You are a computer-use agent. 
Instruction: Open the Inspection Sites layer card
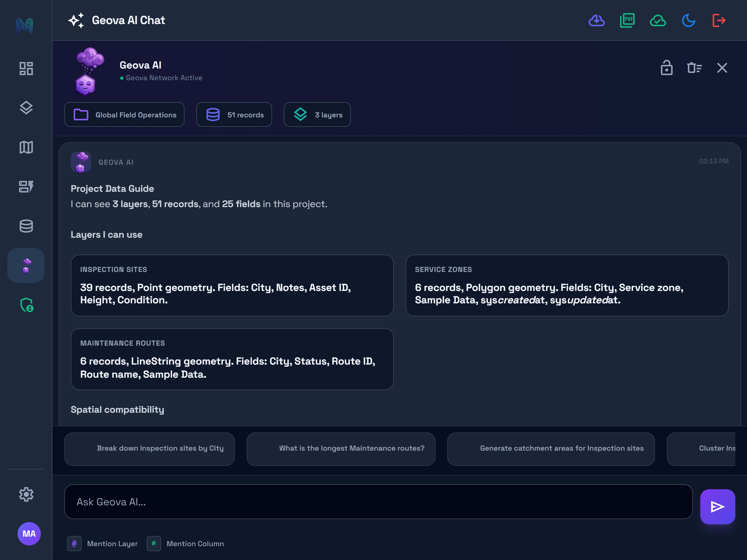click(232, 286)
